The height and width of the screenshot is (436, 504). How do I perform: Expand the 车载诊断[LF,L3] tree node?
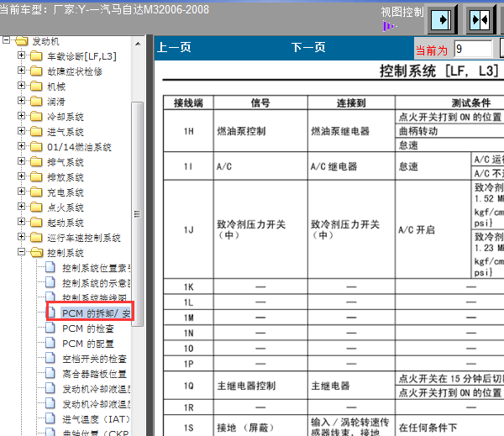click(x=21, y=55)
